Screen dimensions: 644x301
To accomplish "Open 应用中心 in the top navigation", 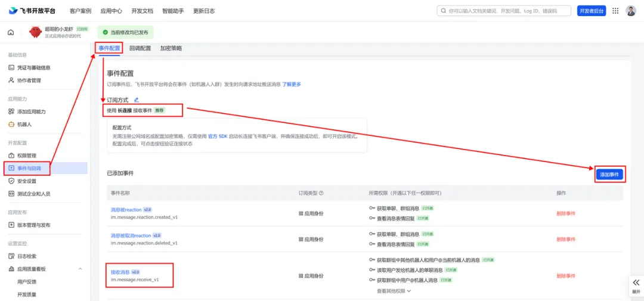I will [x=112, y=11].
